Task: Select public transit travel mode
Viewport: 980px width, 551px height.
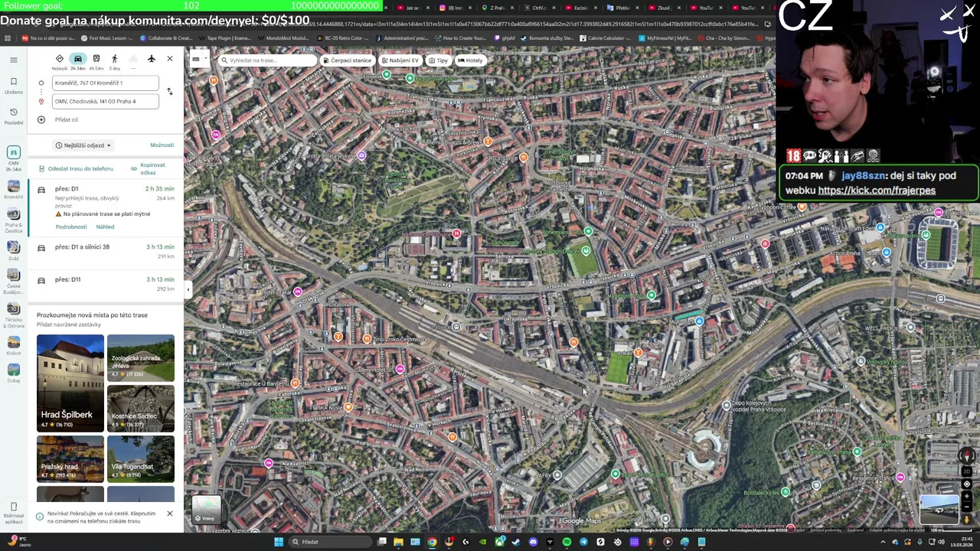Action: tap(96, 59)
